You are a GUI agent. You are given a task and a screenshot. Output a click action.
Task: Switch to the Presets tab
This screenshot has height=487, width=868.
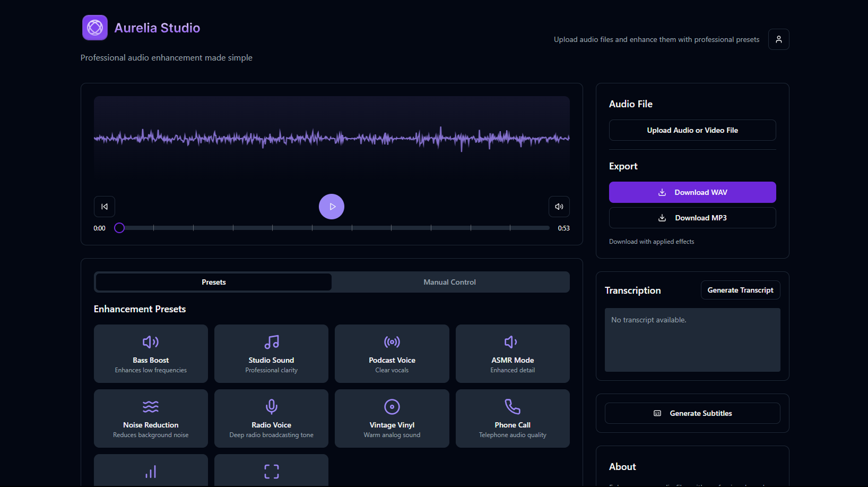[x=214, y=282]
